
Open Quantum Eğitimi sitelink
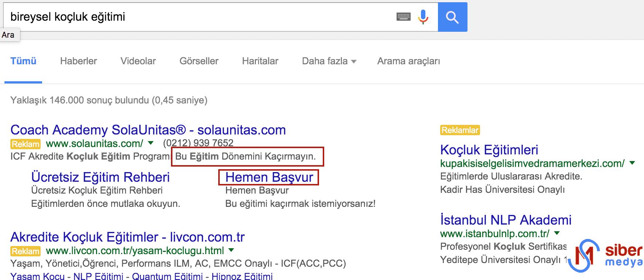(x=167, y=276)
